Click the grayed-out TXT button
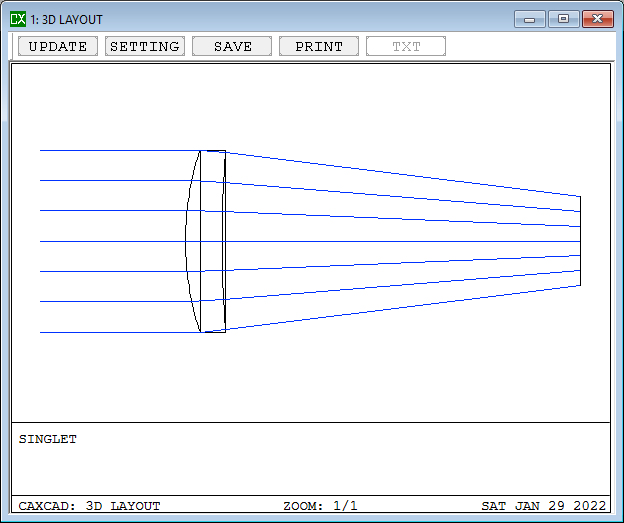624x523 pixels. tap(406, 46)
